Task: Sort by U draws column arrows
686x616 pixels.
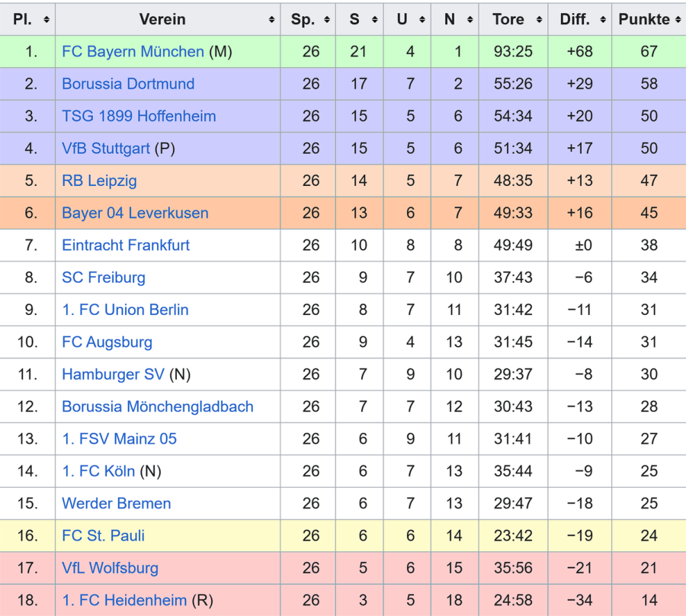Action: click(x=422, y=20)
